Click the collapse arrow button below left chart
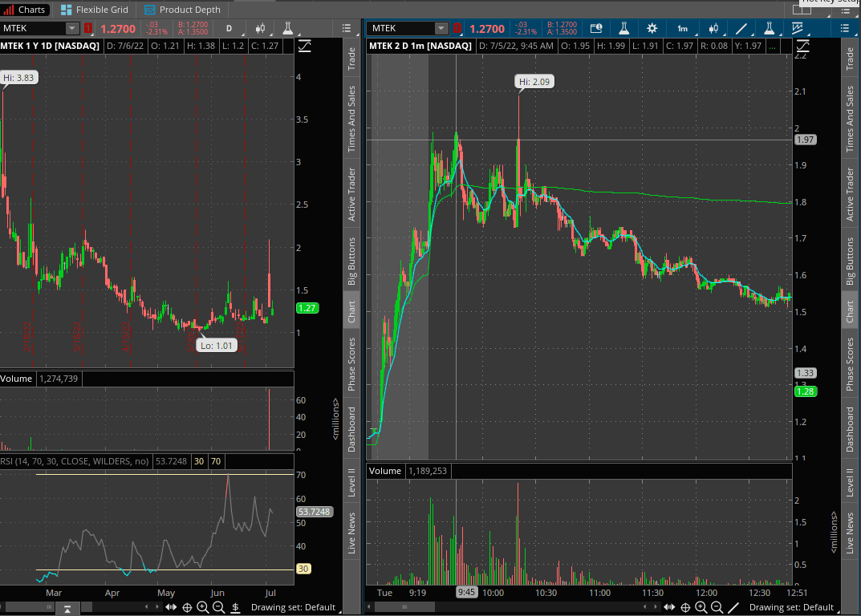This screenshot has width=861, height=616. (67, 608)
